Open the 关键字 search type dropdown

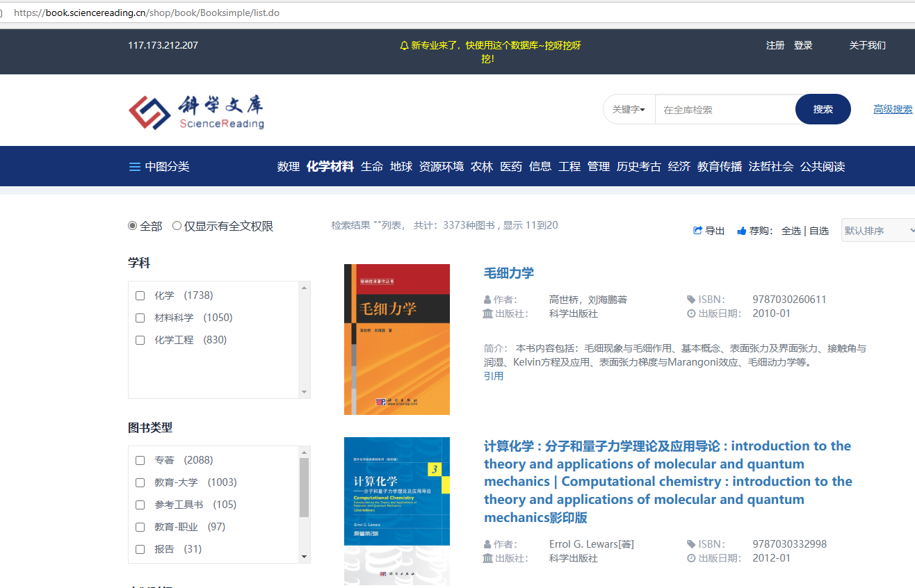(629, 110)
